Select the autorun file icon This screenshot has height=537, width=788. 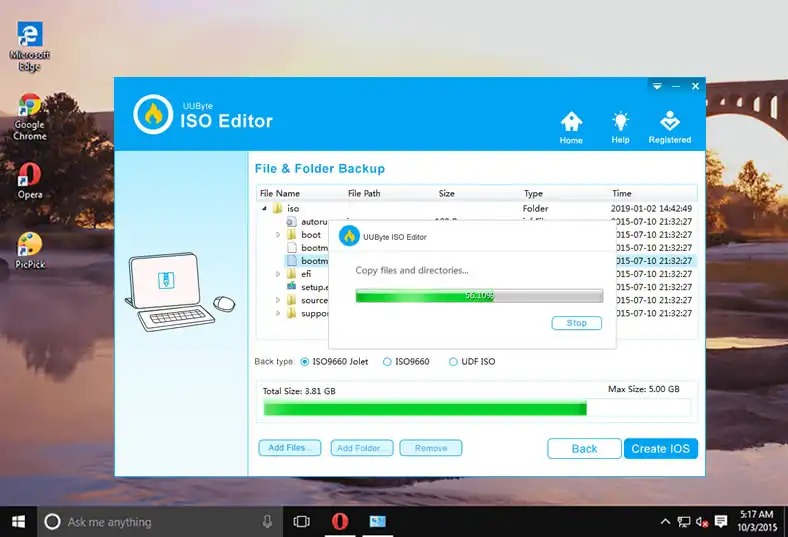click(291, 222)
